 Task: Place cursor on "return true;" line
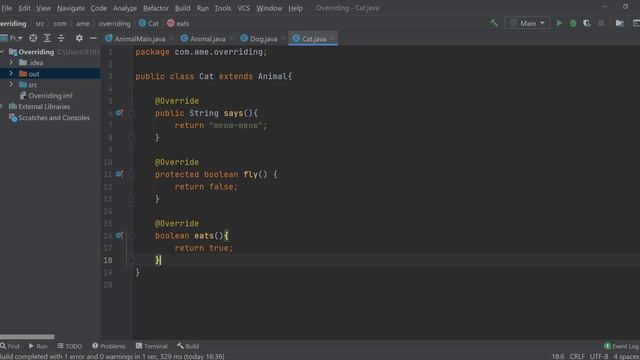coord(204,248)
